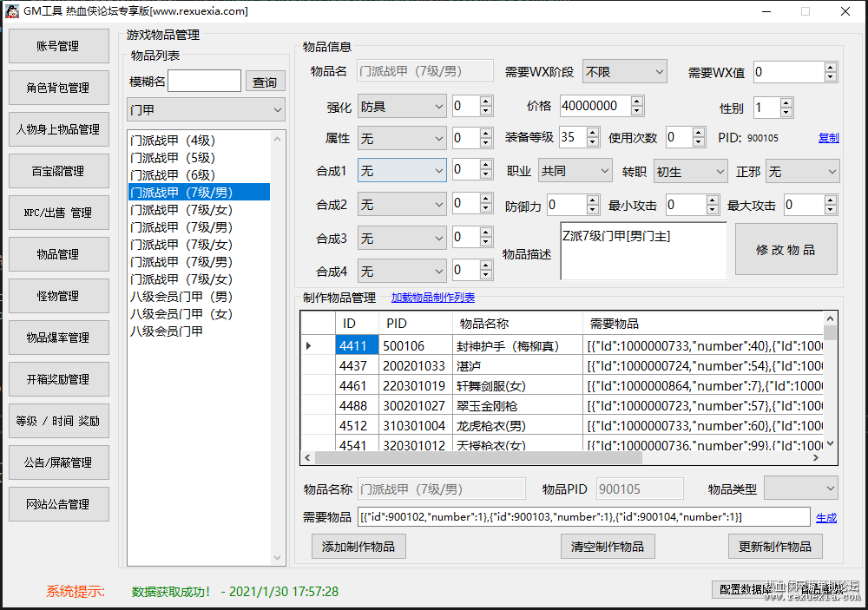Increase 最大攻击 with up arrow
This screenshot has width=868, height=610.
point(830,200)
